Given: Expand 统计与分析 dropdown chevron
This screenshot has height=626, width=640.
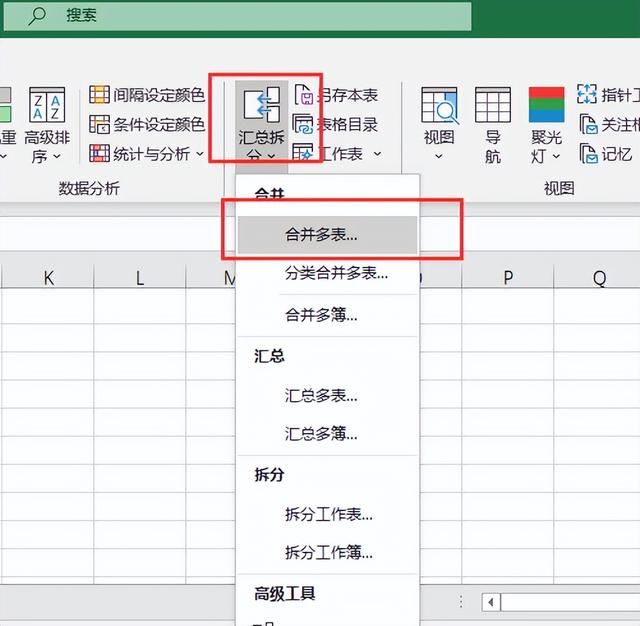Looking at the screenshot, I should [x=200, y=154].
